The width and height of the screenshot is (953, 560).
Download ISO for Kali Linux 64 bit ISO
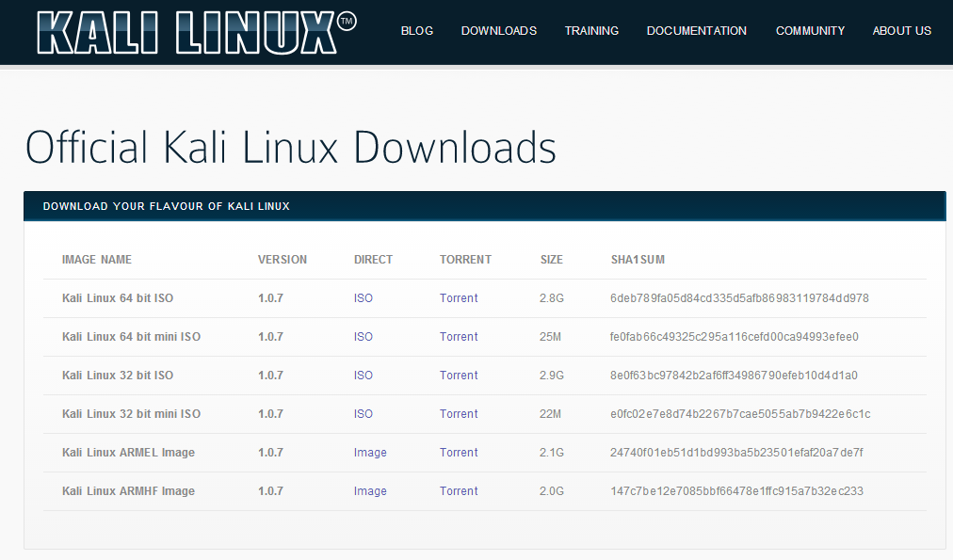point(363,298)
